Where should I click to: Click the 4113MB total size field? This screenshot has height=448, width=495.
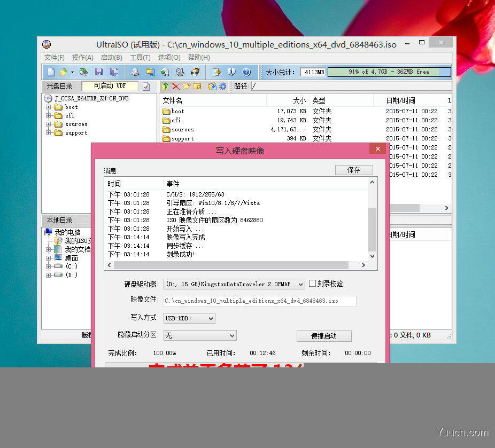pos(313,72)
